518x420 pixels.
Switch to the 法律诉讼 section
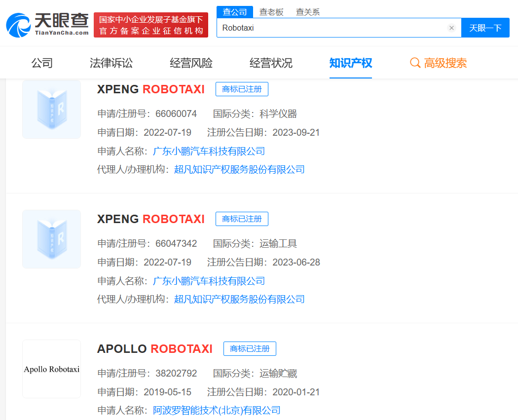coord(111,63)
